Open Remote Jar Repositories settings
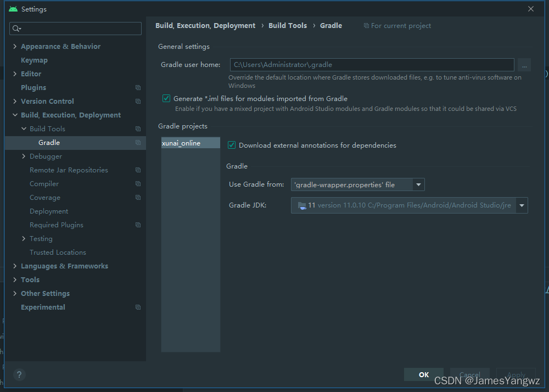The image size is (549, 392). tap(69, 170)
